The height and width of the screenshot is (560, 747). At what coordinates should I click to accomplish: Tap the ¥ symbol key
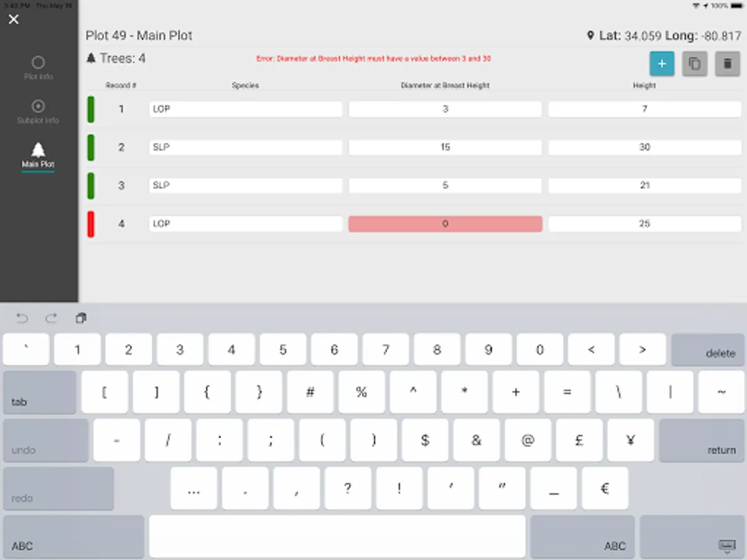coord(631,441)
